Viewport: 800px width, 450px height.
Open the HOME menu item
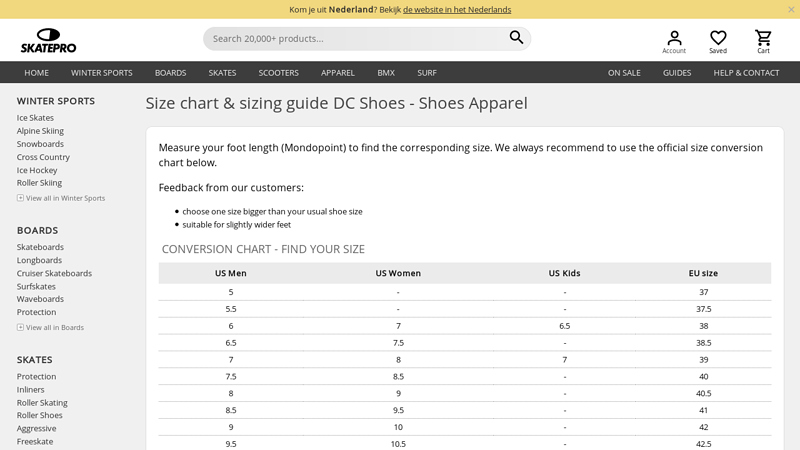coord(37,72)
